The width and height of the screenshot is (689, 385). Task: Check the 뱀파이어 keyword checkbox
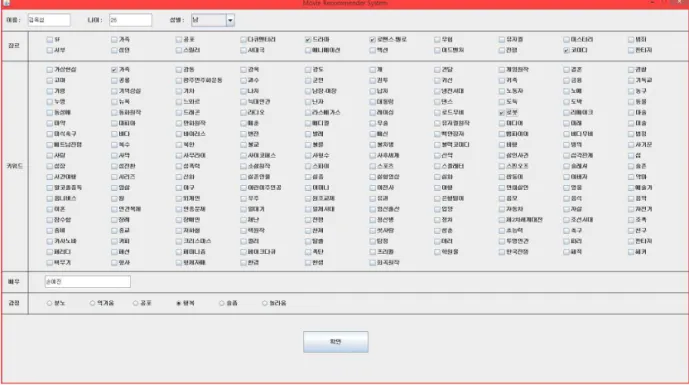click(502, 134)
